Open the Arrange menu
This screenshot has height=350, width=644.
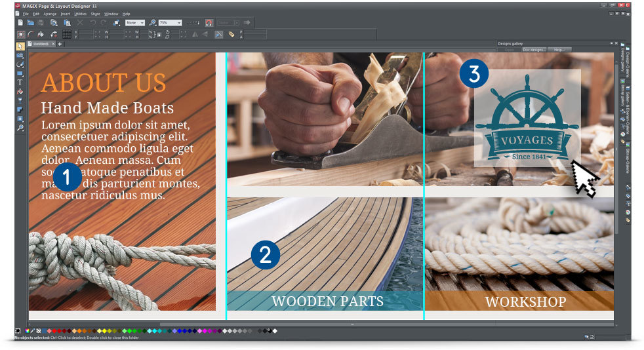(50, 14)
